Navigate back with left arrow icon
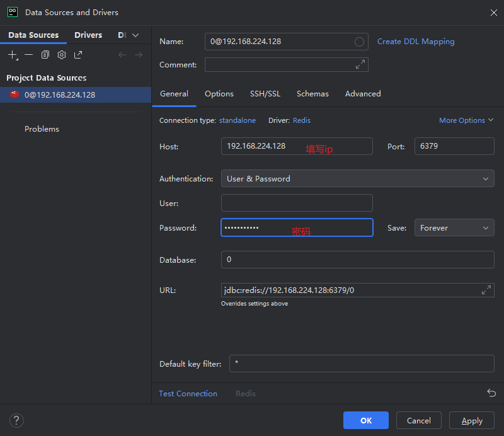This screenshot has width=504, height=436. pos(122,55)
